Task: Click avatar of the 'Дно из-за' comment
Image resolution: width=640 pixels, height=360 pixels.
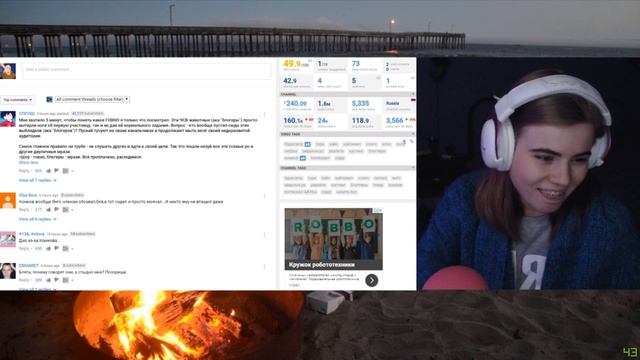Action: point(8,239)
